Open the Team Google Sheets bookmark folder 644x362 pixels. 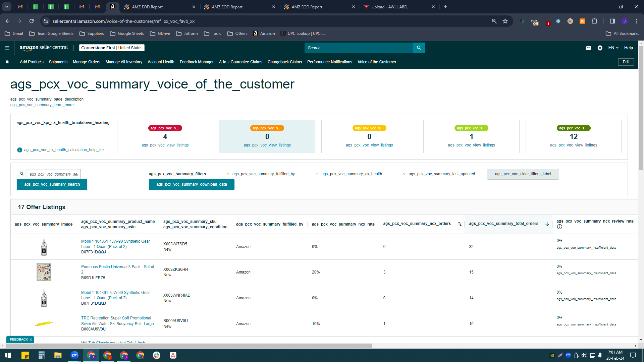[51, 34]
